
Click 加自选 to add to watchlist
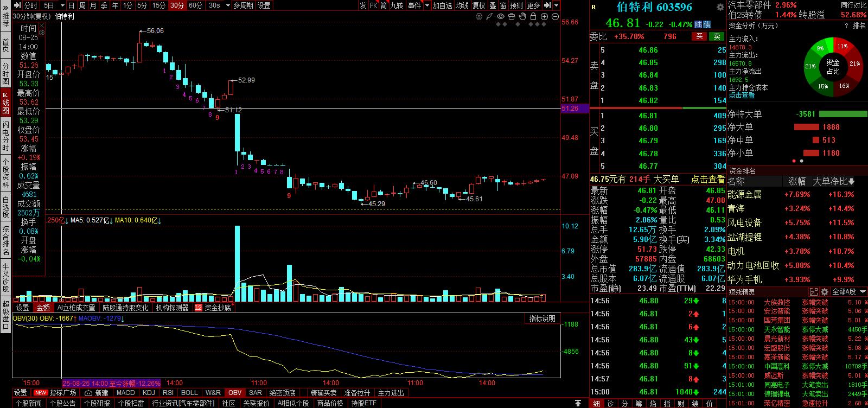(x=442, y=5)
